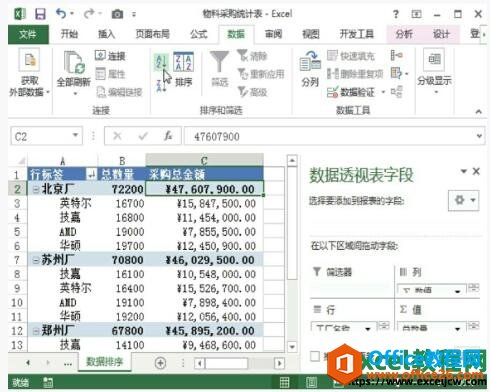Switch to the 开发工具 Developer tab
This screenshot has height=392, width=490.
click(x=356, y=34)
